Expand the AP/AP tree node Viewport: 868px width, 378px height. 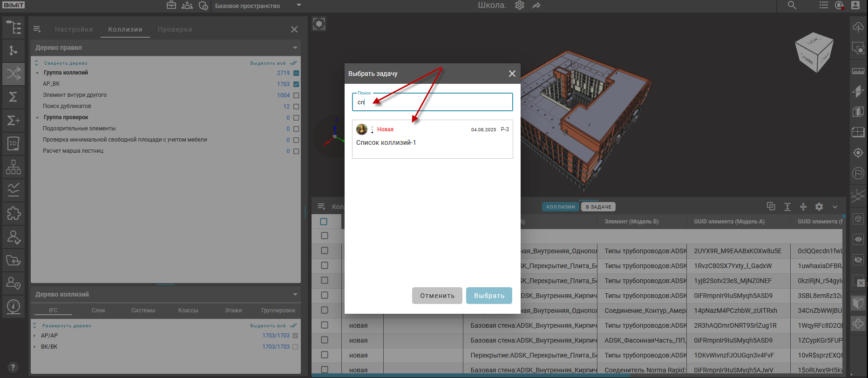tap(35, 336)
